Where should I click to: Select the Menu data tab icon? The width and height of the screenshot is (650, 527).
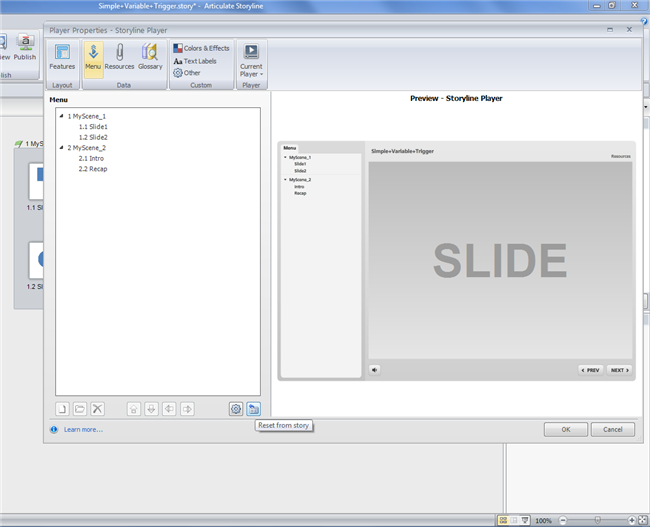click(93, 58)
